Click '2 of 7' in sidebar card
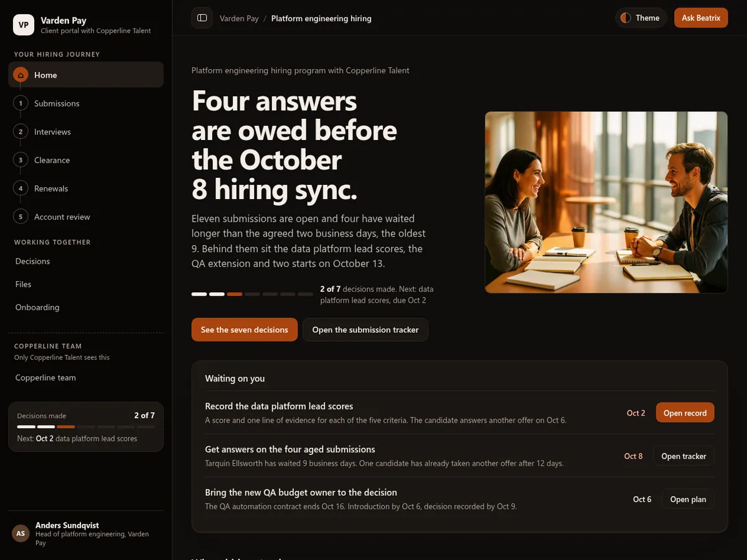This screenshot has height=560, width=747. (x=144, y=416)
